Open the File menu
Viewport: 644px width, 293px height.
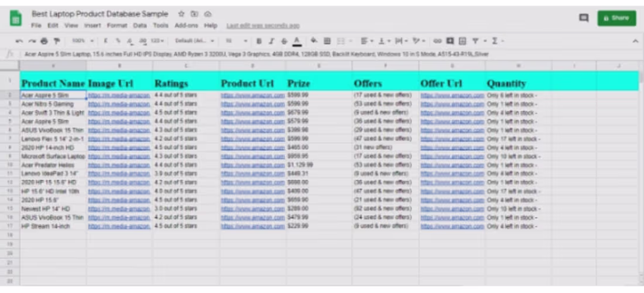36,26
